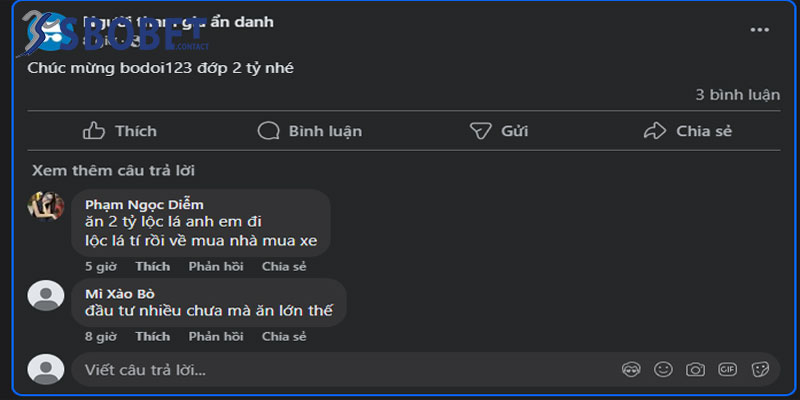This screenshot has height=400, width=800.
Task: Click the SBOBET logo
Action: (100, 37)
